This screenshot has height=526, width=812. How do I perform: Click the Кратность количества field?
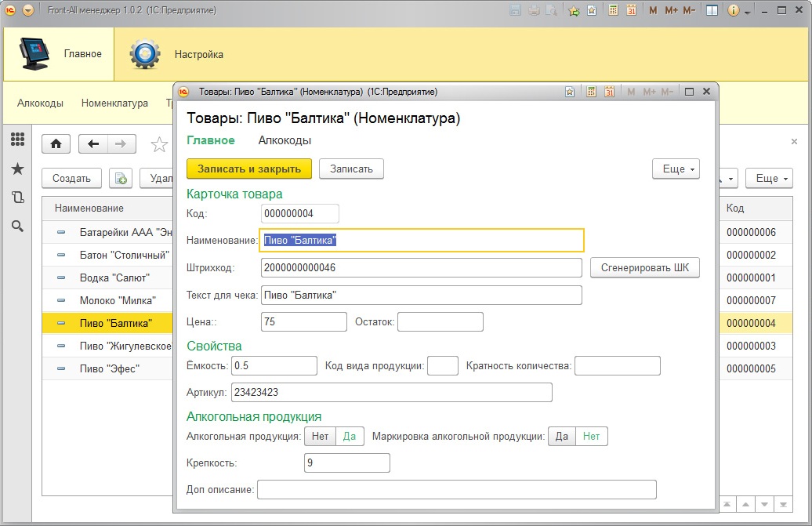(x=618, y=365)
